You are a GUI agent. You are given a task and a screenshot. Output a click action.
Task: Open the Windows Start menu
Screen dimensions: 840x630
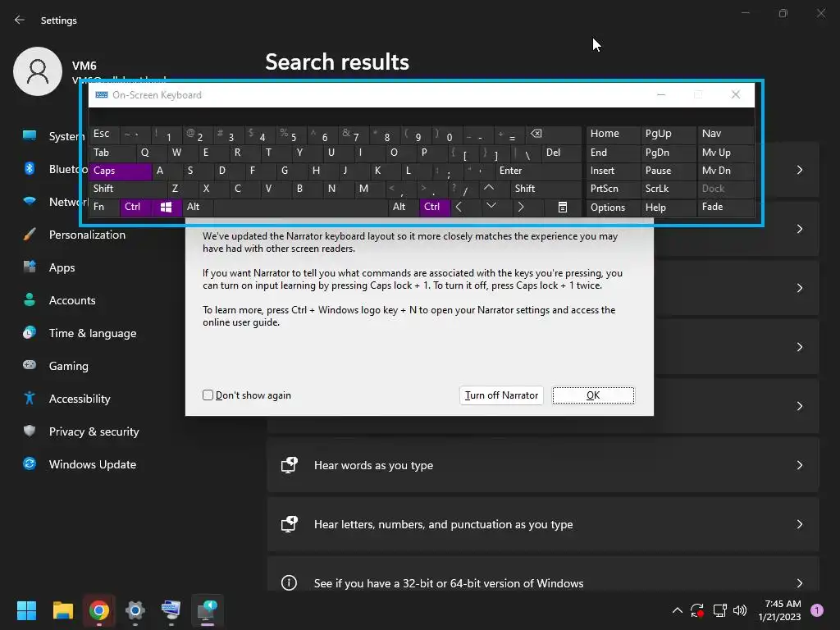tap(26, 610)
